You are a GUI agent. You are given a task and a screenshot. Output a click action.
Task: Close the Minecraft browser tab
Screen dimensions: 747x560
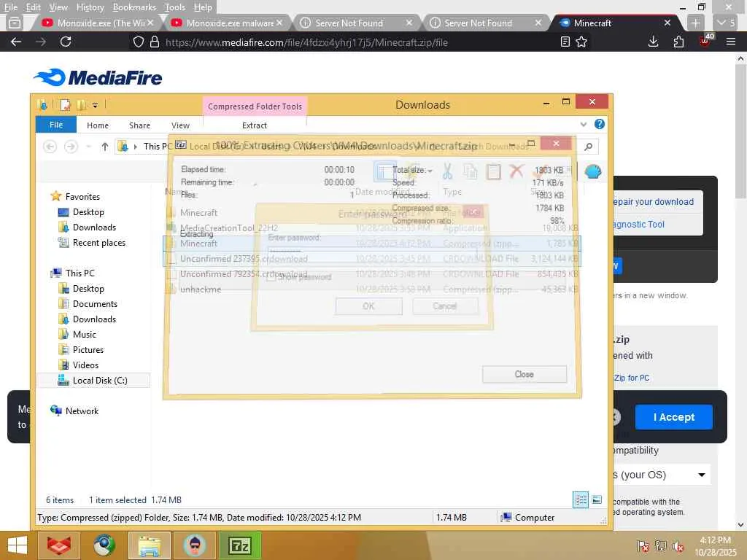pyautogui.click(x=667, y=23)
